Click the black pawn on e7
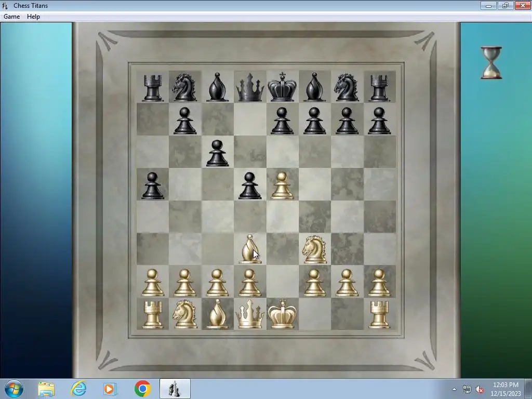This screenshot has width=532, height=399. (282, 121)
